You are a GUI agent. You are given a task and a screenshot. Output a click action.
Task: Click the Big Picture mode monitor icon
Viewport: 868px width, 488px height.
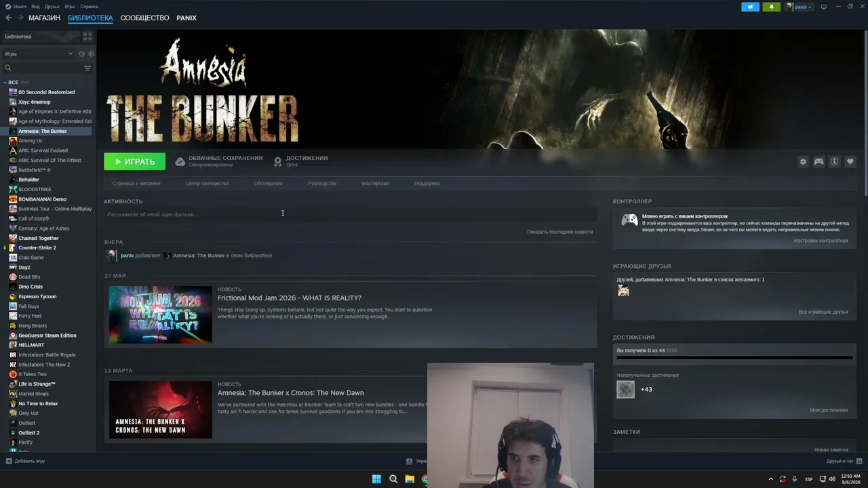pos(824,7)
